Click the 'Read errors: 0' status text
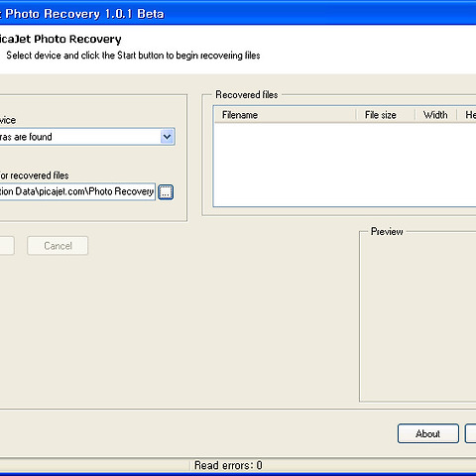The height and width of the screenshot is (476, 476). coord(228,465)
